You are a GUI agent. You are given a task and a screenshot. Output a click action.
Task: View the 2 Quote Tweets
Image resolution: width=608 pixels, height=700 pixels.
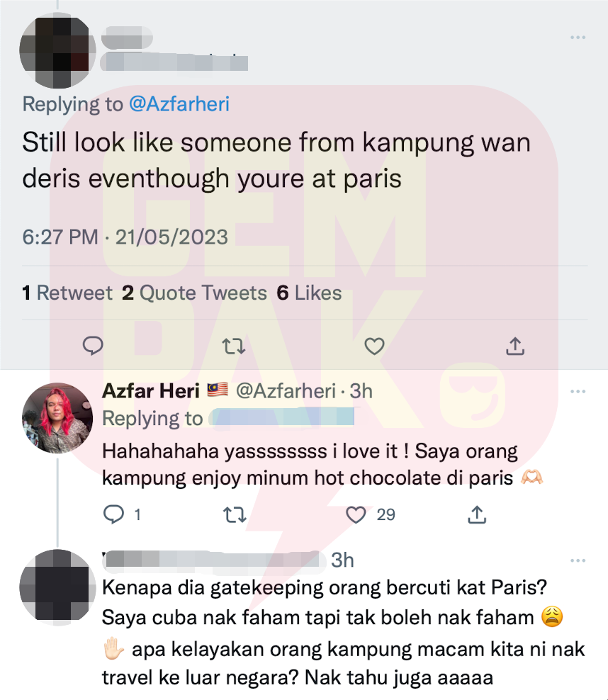point(194,293)
